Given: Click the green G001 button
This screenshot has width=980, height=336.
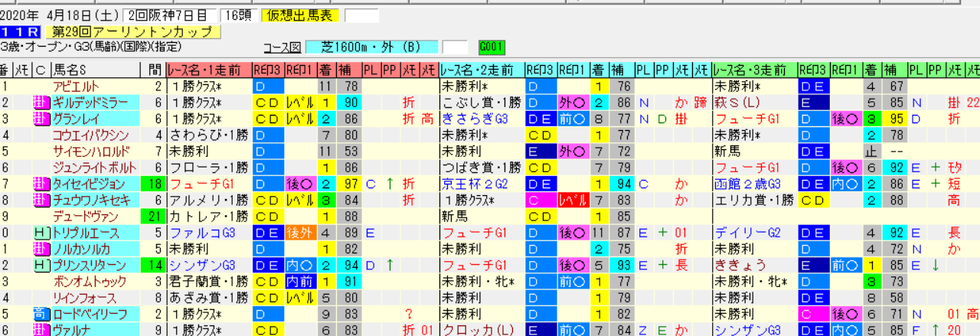Looking at the screenshot, I should [x=491, y=47].
